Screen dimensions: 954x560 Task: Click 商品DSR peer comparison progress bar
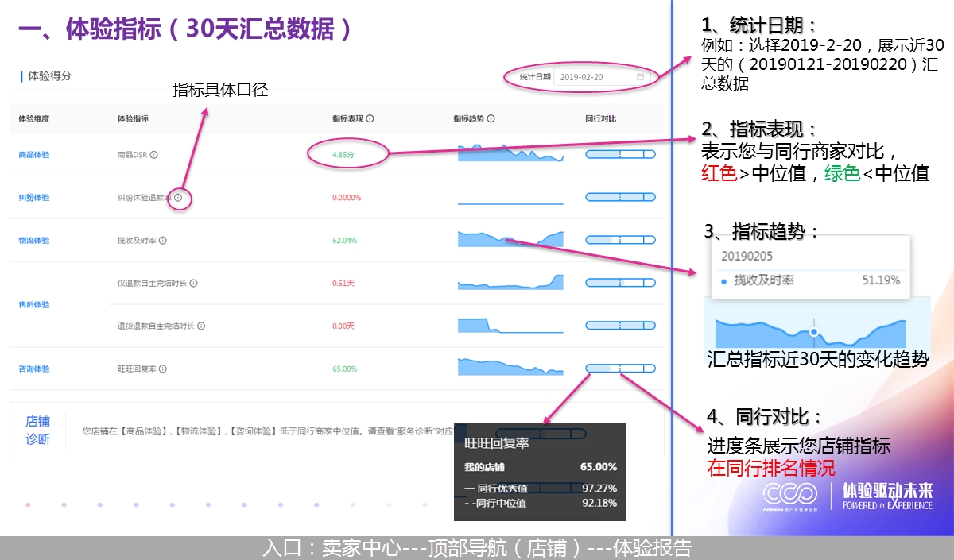620,154
